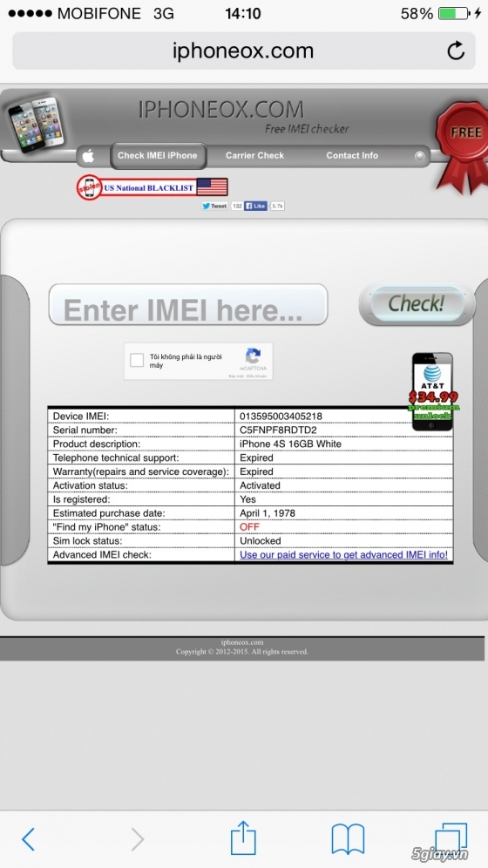Go back with Safari's back arrow
The height and width of the screenshot is (868, 488).
tap(28, 839)
